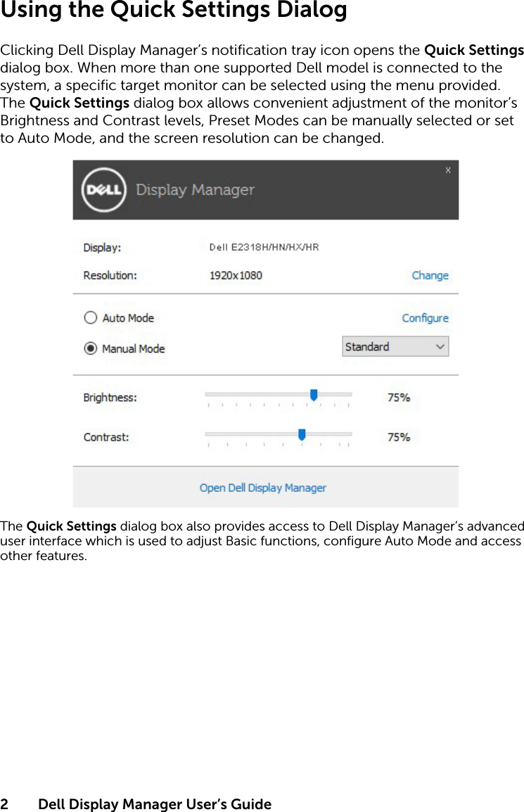This screenshot has height=812, width=524.
Task: Click the 75% contrast value label
Action: pyautogui.click(x=399, y=437)
